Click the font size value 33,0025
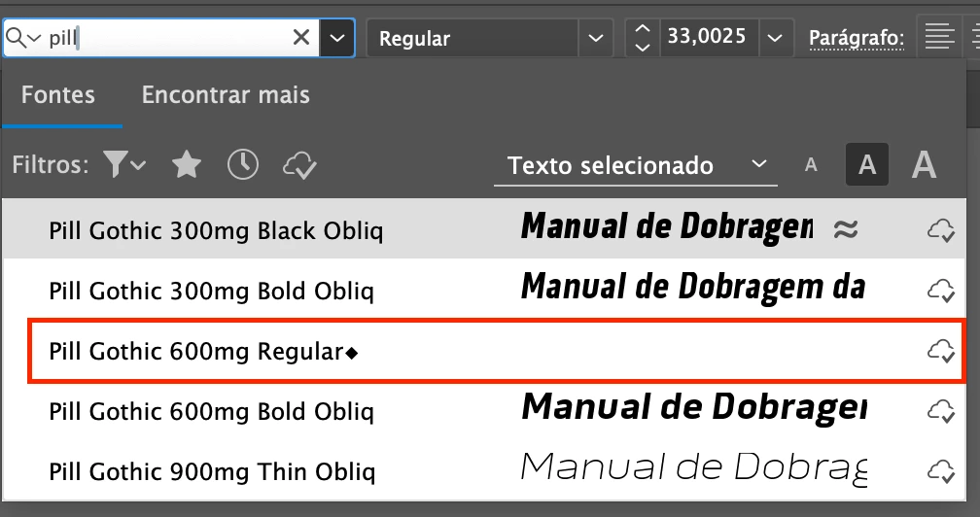The width and height of the screenshot is (980, 517). tap(707, 37)
